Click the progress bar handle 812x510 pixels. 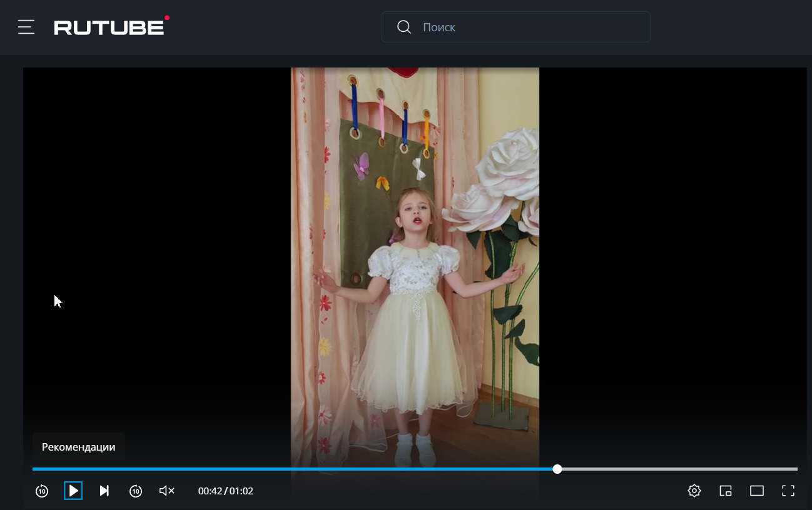click(x=557, y=469)
